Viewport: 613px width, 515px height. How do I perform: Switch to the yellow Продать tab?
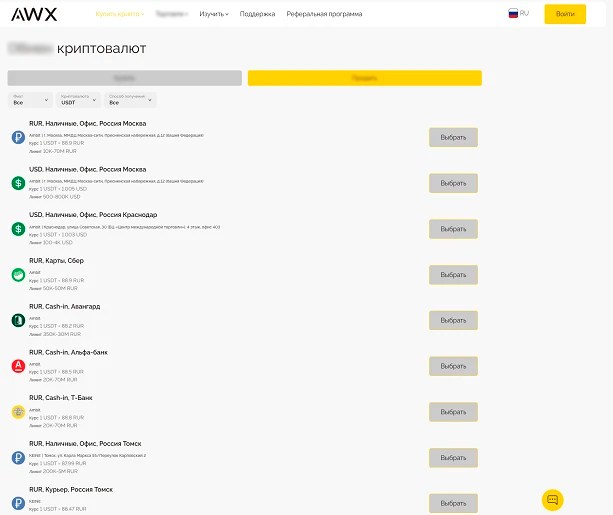(x=364, y=77)
